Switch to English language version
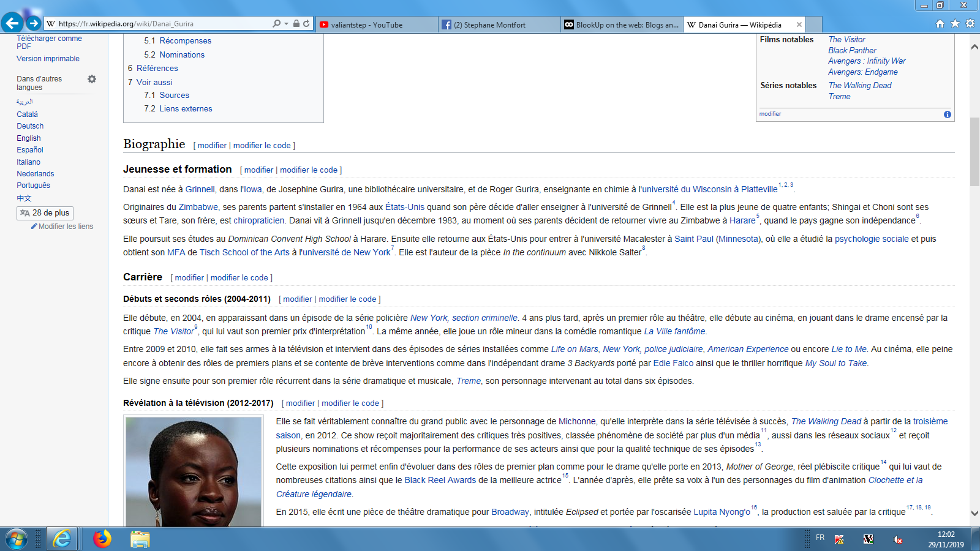980x551 pixels. (29, 138)
